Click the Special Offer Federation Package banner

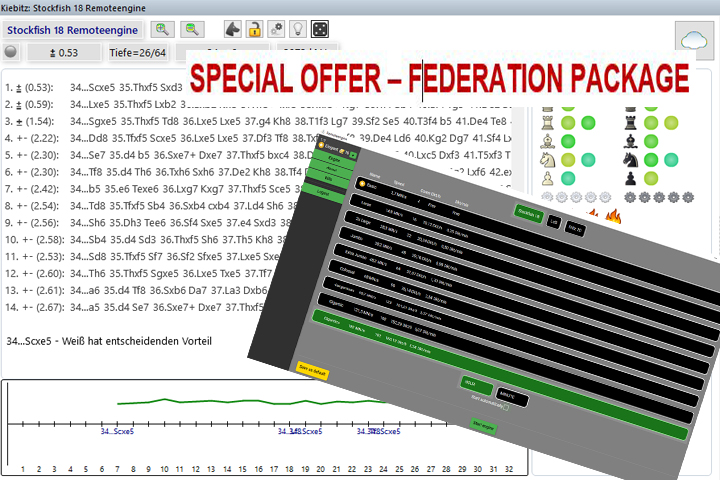[440, 78]
